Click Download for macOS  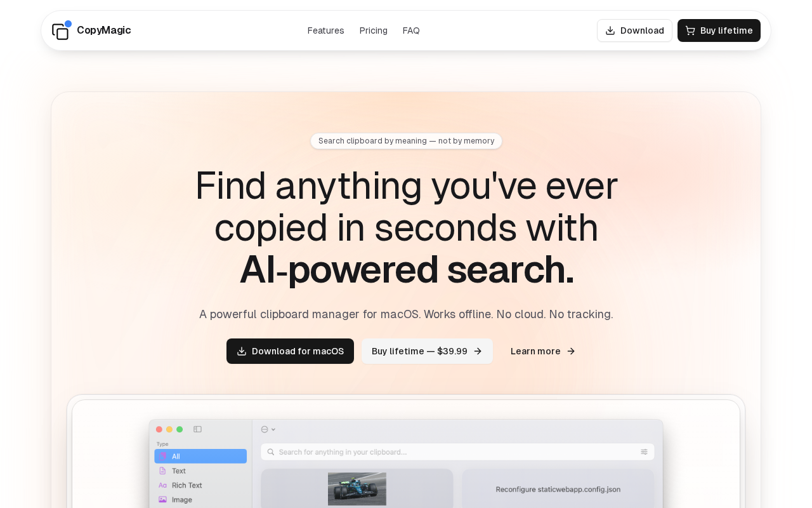[290, 351]
